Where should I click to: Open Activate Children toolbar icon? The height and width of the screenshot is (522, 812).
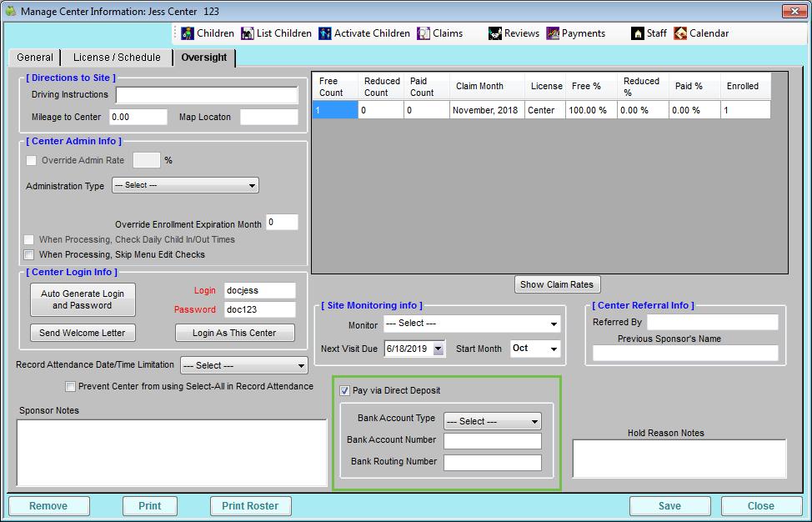(324, 33)
